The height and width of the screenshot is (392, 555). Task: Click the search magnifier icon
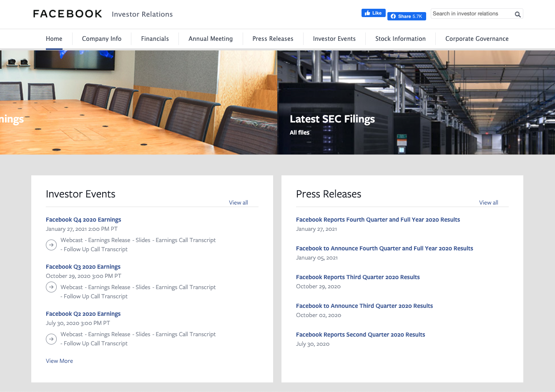click(x=517, y=14)
